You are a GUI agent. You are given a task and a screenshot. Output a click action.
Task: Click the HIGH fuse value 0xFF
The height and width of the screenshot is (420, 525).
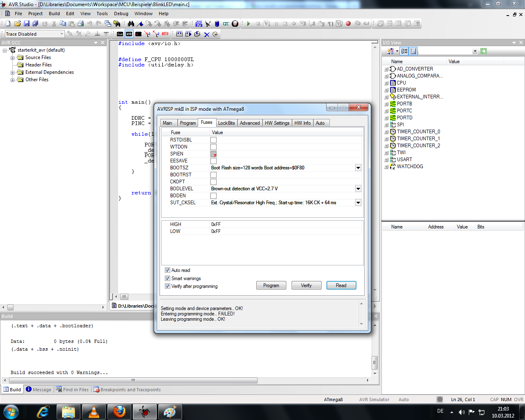(216, 224)
